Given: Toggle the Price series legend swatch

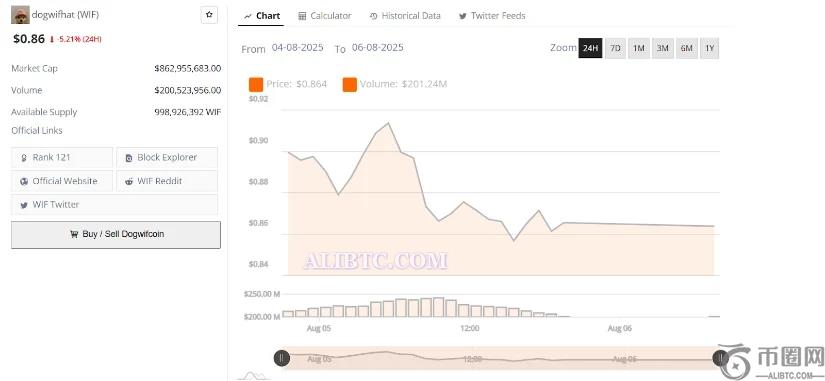Looking at the screenshot, I should pyautogui.click(x=256, y=84).
